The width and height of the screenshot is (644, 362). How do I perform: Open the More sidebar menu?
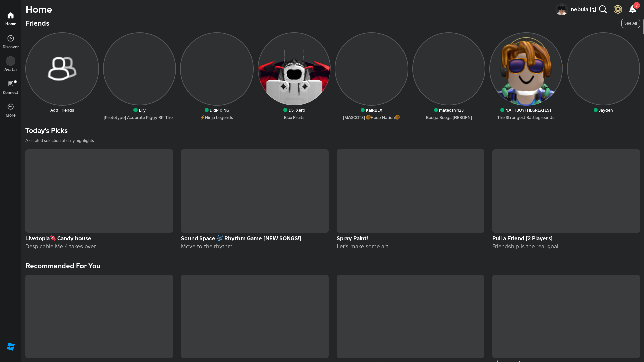tap(11, 107)
